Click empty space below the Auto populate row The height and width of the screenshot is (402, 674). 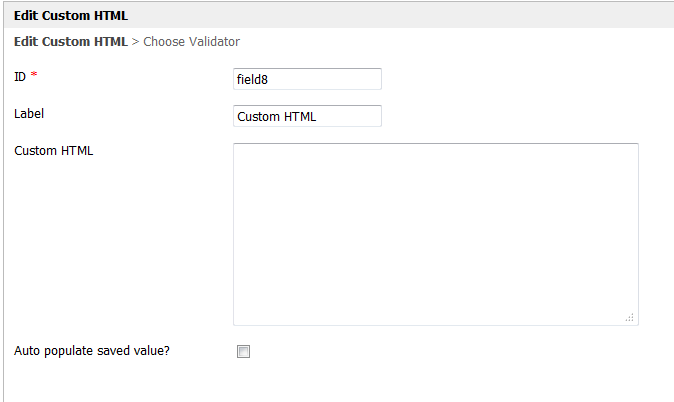click(x=300, y=384)
